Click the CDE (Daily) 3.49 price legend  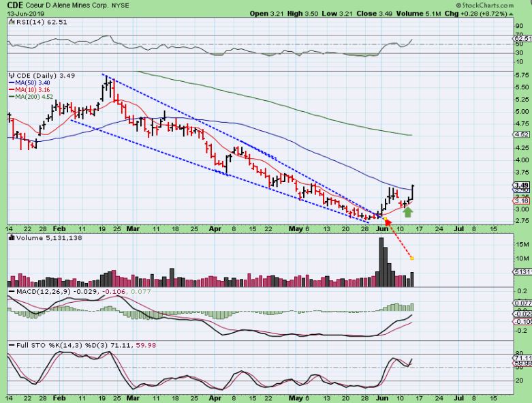click(46, 76)
